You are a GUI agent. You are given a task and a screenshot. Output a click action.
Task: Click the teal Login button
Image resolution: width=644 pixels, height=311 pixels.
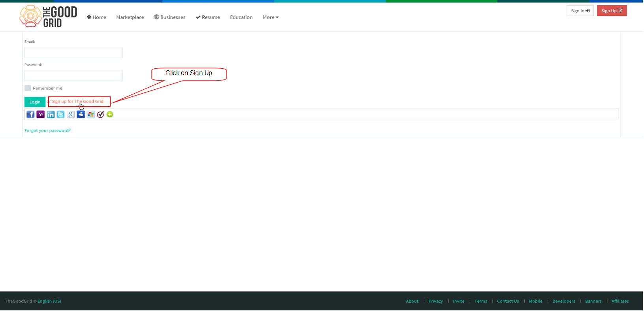click(35, 102)
